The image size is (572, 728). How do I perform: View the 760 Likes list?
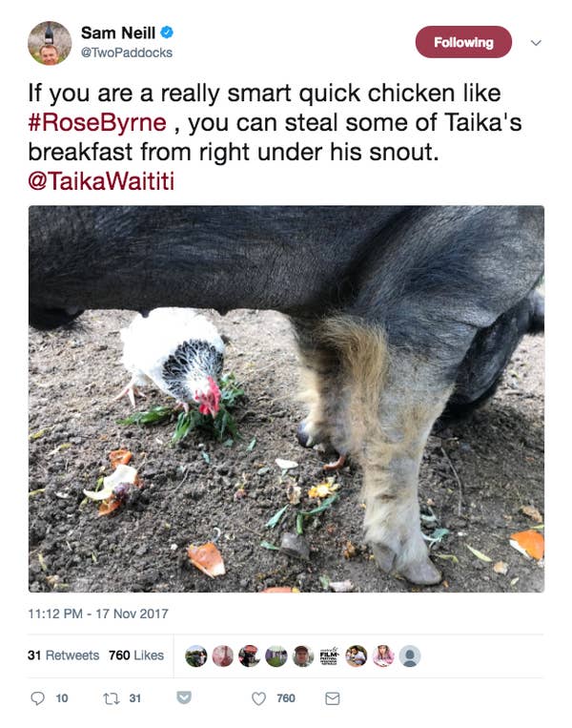point(136,655)
